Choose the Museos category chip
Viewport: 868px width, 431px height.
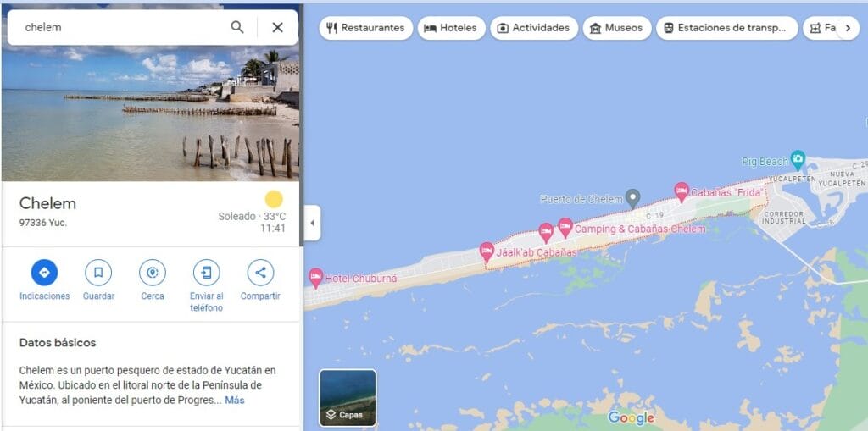coord(617,28)
